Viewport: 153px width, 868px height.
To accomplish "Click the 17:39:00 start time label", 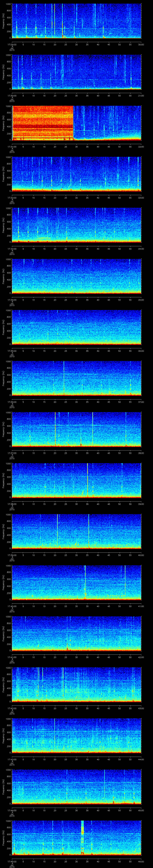I will (x=12, y=555).
